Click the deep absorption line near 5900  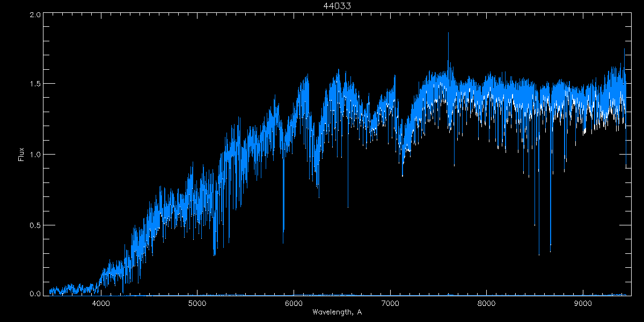coord(283,241)
